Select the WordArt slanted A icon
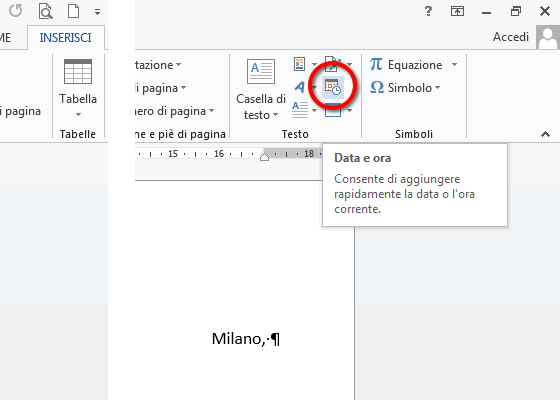This screenshot has width=560, height=400. tap(300, 87)
